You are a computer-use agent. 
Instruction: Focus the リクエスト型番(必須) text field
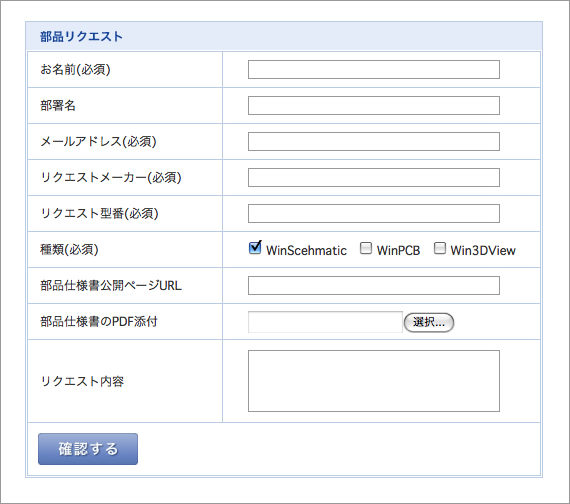pyautogui.click(x=374, y=213)
